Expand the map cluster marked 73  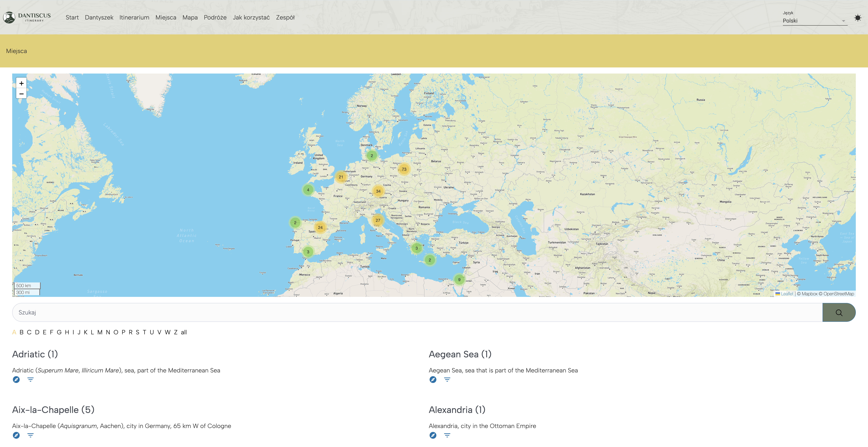(404, 169)
